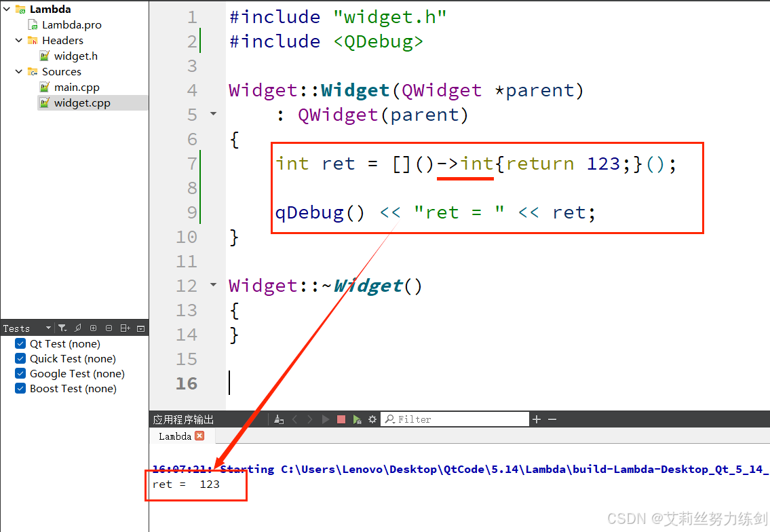Close the Tests side panel
Screen dimensions: 770x532
point(141,328)
